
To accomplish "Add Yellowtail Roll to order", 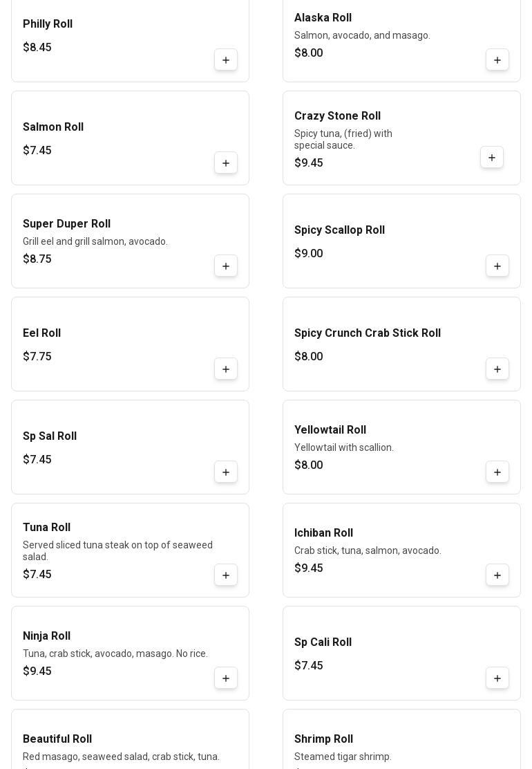I will click(x=497, y=472).
